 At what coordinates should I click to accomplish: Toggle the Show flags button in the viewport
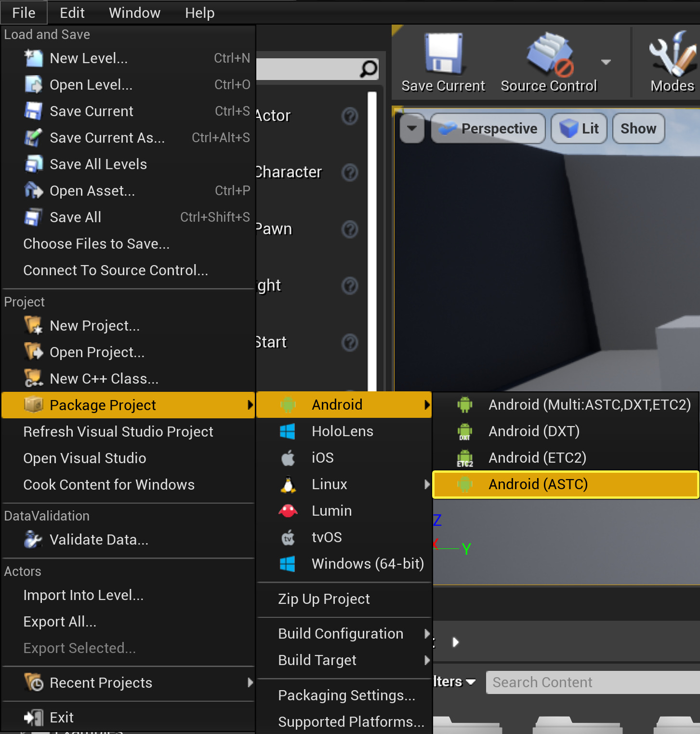coord(638,128)
